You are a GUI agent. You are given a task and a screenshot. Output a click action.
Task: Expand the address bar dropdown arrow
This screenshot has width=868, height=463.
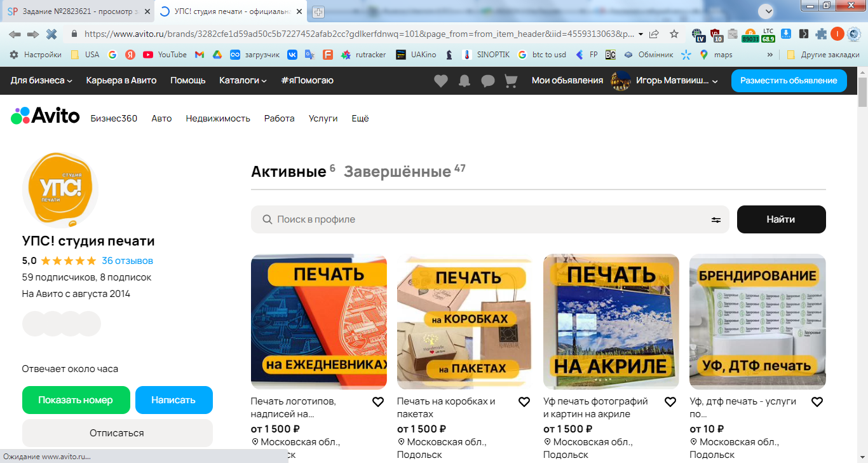click(641, 34)
